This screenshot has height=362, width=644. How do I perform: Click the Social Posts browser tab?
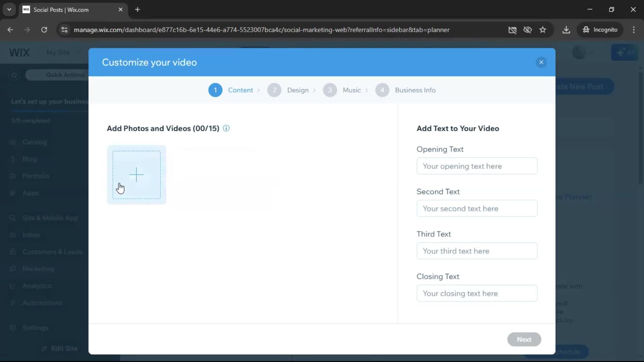73,10
